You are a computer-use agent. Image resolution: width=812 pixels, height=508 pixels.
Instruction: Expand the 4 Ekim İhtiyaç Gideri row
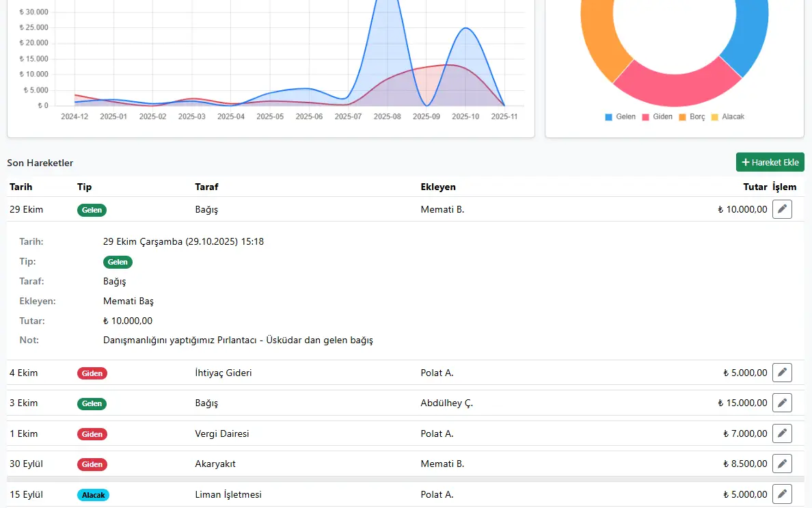coord(273,373)
